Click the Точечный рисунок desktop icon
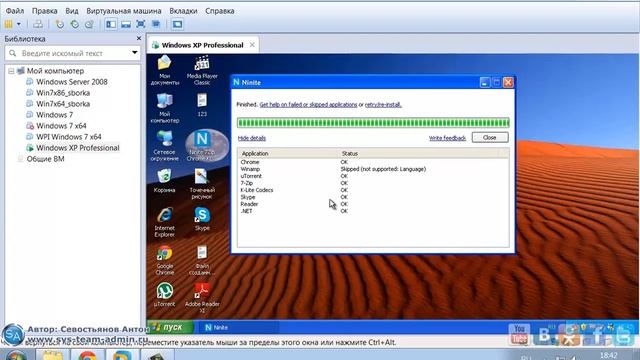 pos(202,184)
